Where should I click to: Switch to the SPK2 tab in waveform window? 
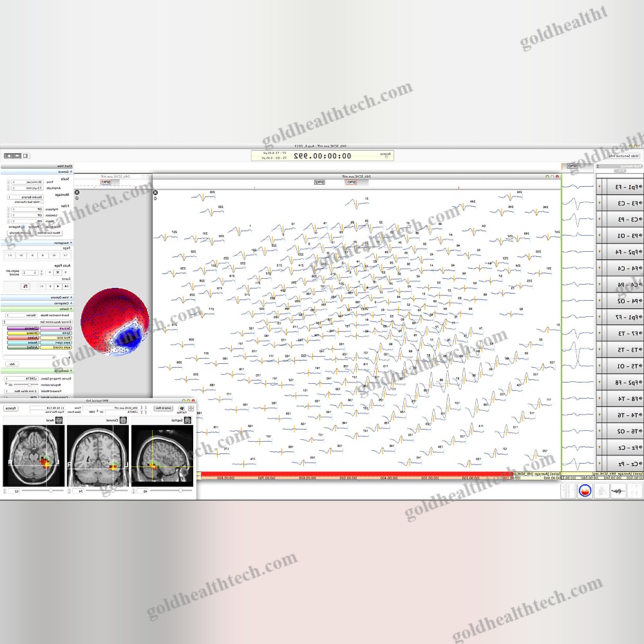(319, 182)
